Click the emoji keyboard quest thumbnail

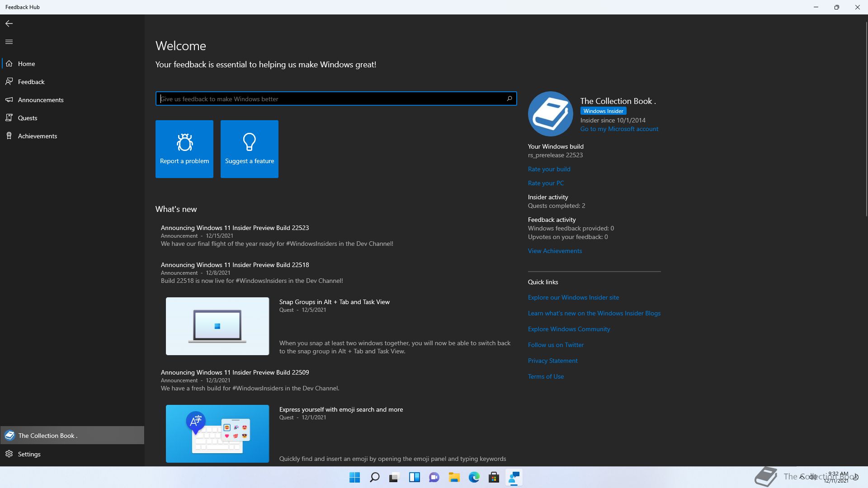point(217,434)
